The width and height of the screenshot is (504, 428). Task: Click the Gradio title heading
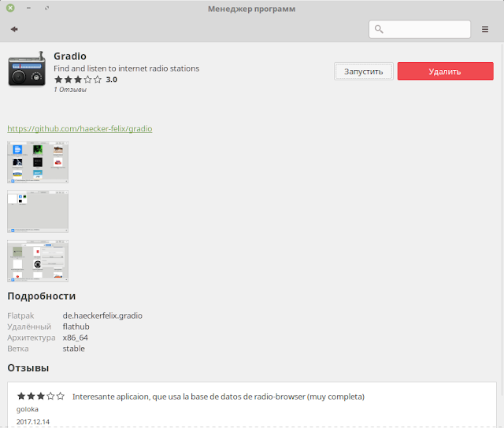(70, 56)
